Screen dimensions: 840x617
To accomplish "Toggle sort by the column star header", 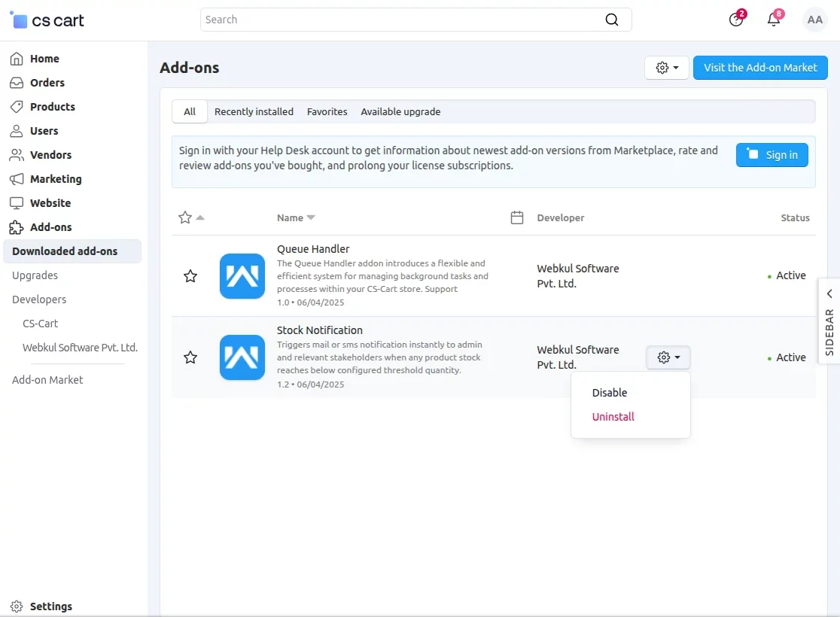I will point(185,217).
